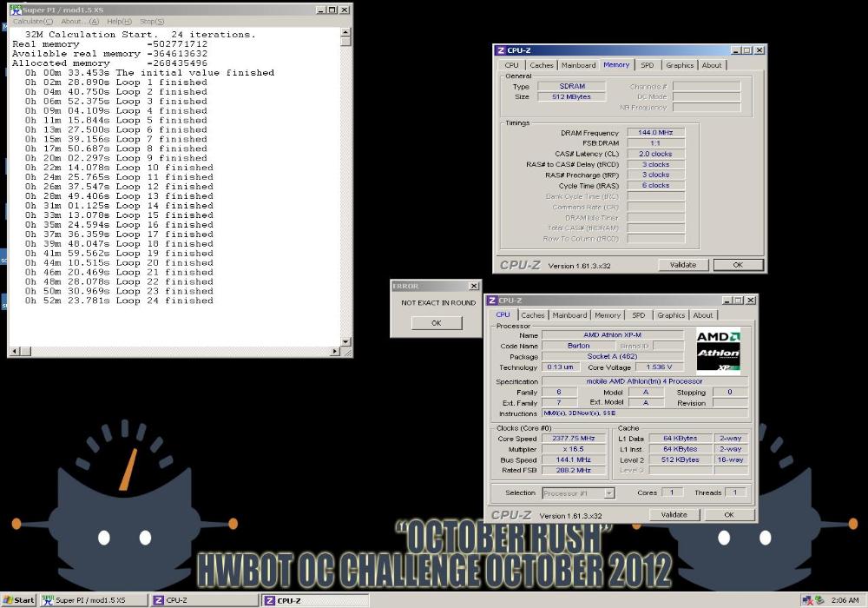Click the scroll down arrow in Super PI
Viewport: 868px width, 608px height.
tap(346, 342)
